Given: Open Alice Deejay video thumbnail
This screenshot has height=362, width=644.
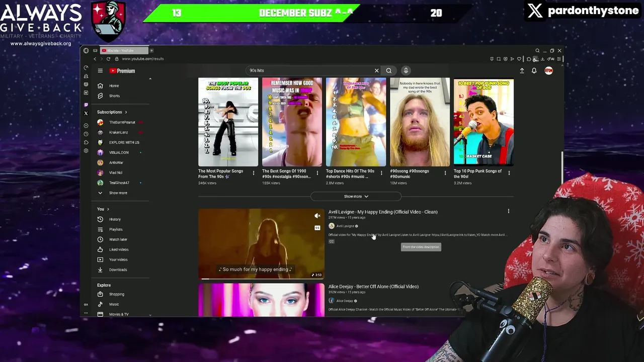Looking at the screenshot, I should (261, 300).
